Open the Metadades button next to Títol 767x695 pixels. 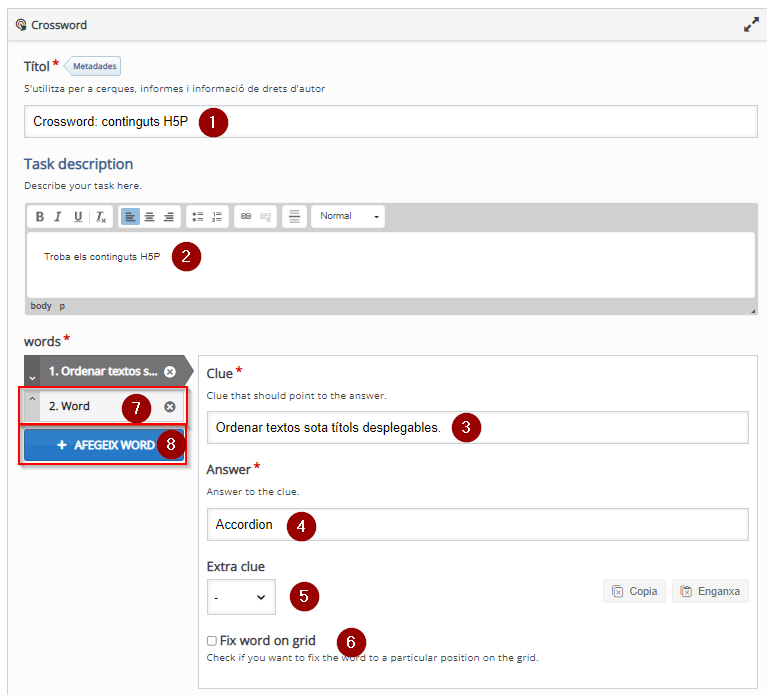(93, 66)
